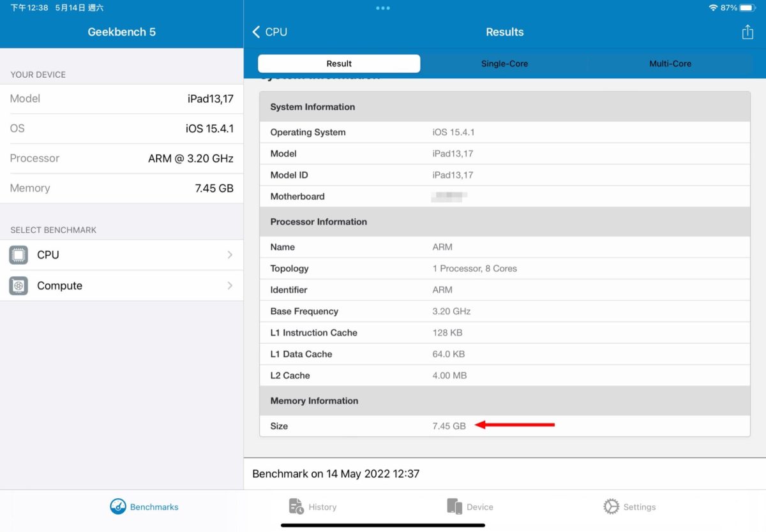This screenshot has height=532, width=766.
Task: Open the Device tab icon
Action: click(x=454, y=506)
